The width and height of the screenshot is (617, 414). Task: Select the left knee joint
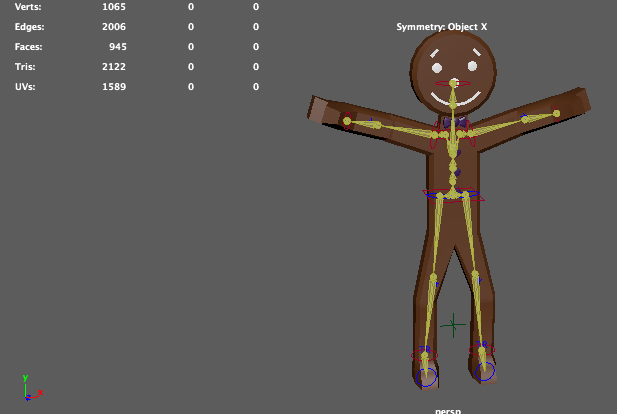pyautogui.click(x=433, y=283)
